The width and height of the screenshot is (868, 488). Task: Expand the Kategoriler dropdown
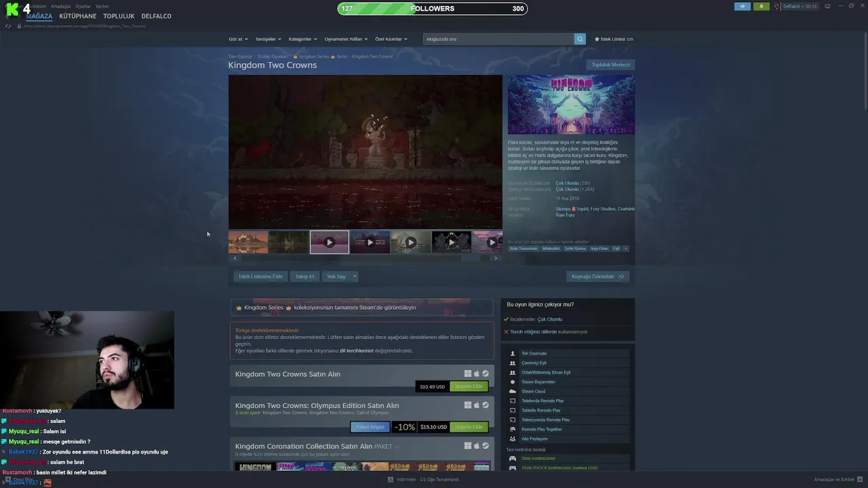click(x=302, y=39)
